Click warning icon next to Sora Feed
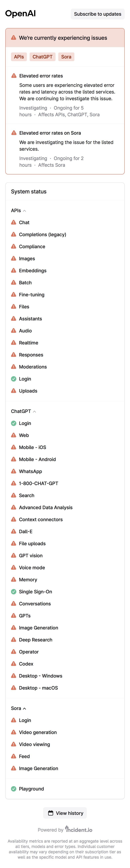Screen dimensions: 130x868 (13, 756)
